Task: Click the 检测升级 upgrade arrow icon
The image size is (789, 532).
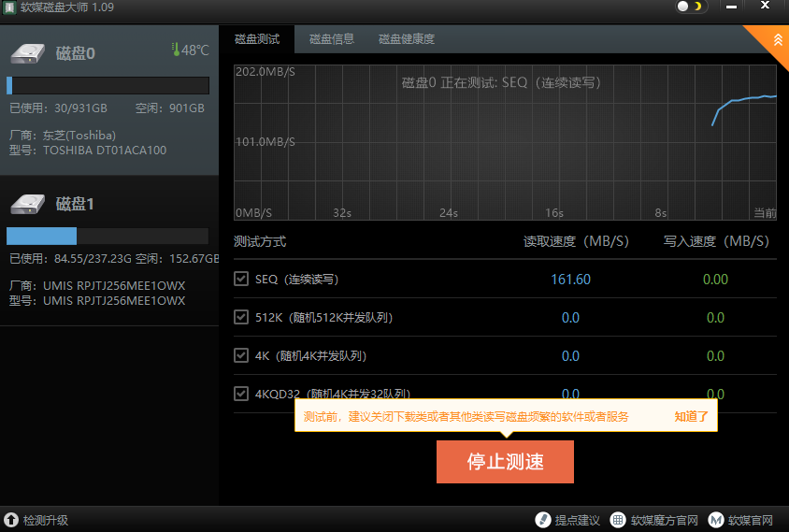Action: [11, 520]
